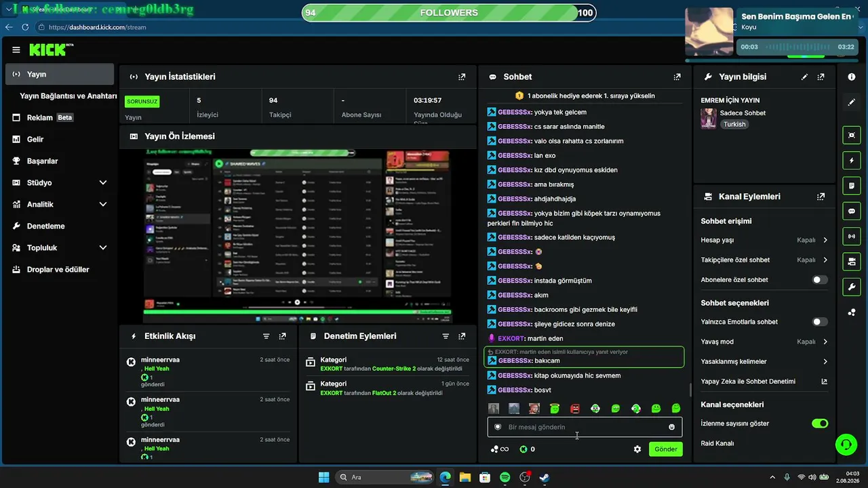Open Steam from the Windows taskbar

point(545,477)
